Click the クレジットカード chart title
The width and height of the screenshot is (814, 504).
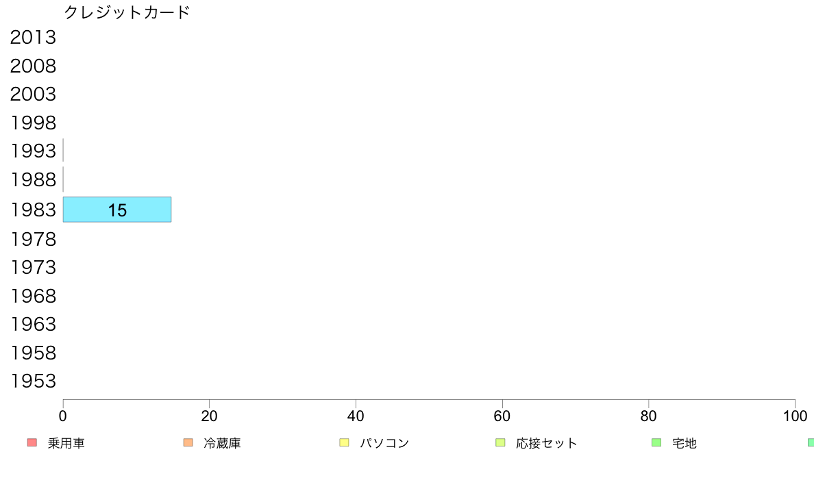127,12
